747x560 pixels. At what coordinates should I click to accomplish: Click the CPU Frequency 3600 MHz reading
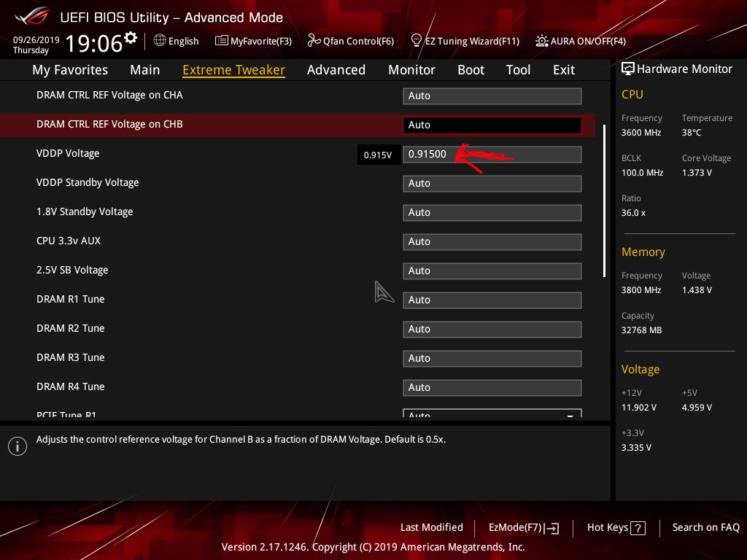point(641,133)
